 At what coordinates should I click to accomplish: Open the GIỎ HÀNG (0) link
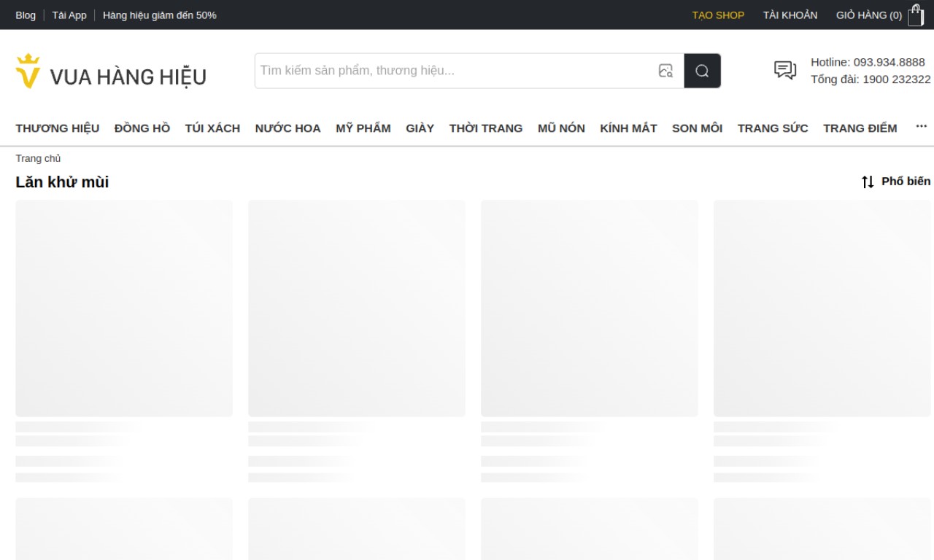[869, 15]
